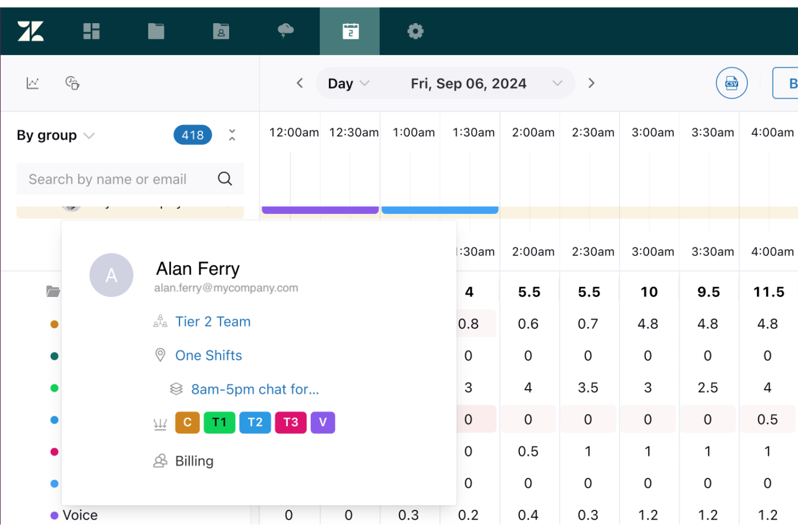Open the One Shifts location link
The height and width of the screenshot is (532, 798).
(208, 355)
